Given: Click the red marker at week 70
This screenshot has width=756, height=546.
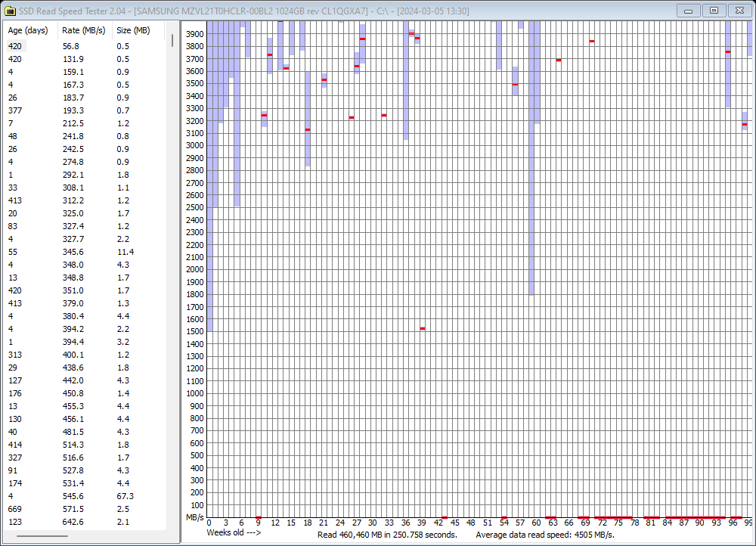Looking at the screenshot, I should pyautogui.click(x=592, y=41).
